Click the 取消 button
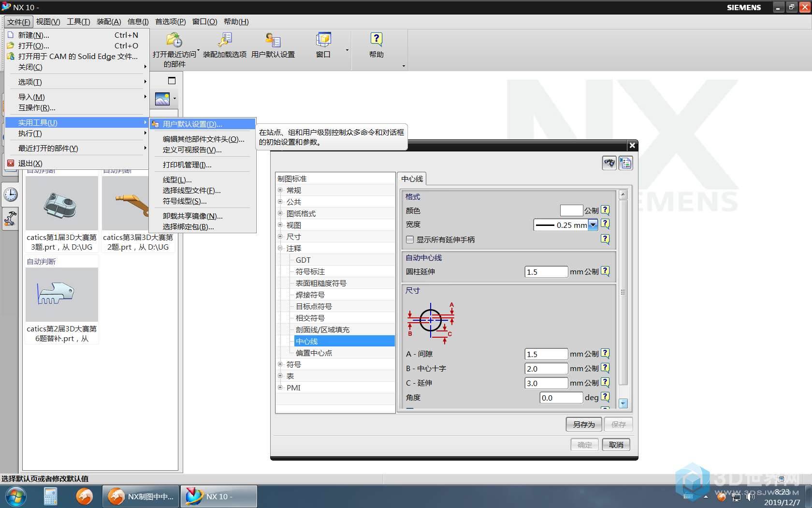This screenshot has height=508, width=812. click(x=616, y=445)
